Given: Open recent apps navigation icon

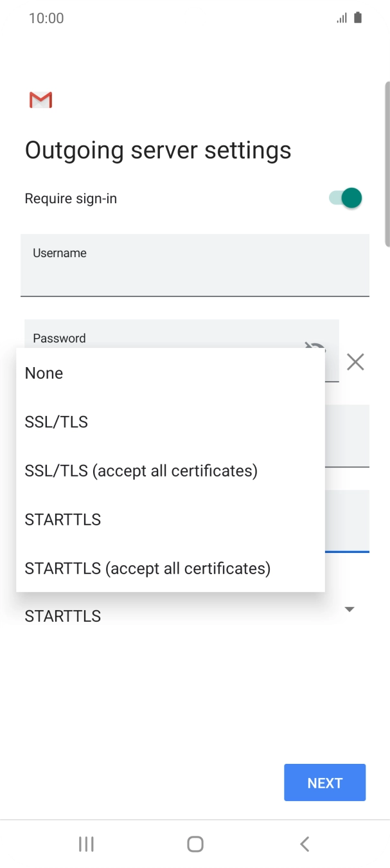Looking at the screenshot, I should 86,844.
